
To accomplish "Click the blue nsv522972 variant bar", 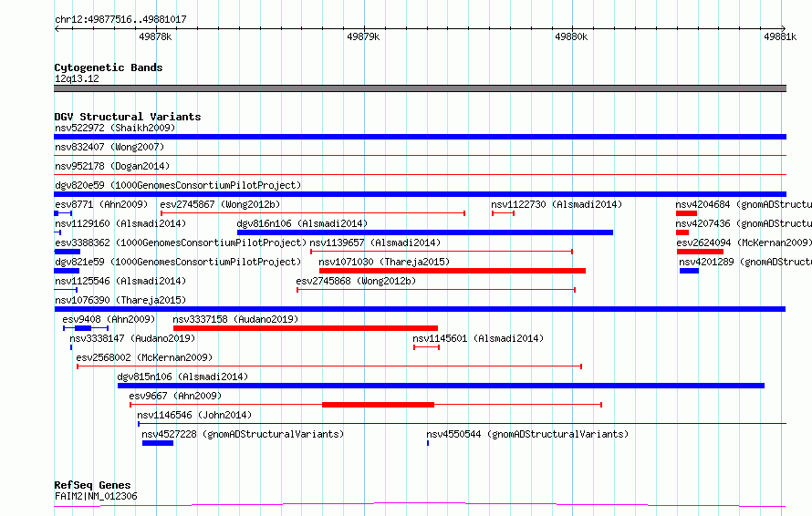I will coord(420,137).
